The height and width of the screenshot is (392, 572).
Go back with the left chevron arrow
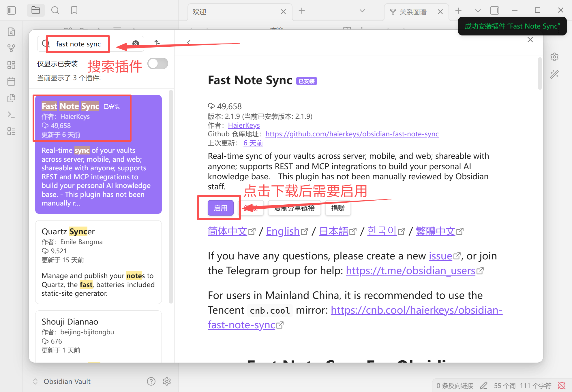[x=189, y=43]
